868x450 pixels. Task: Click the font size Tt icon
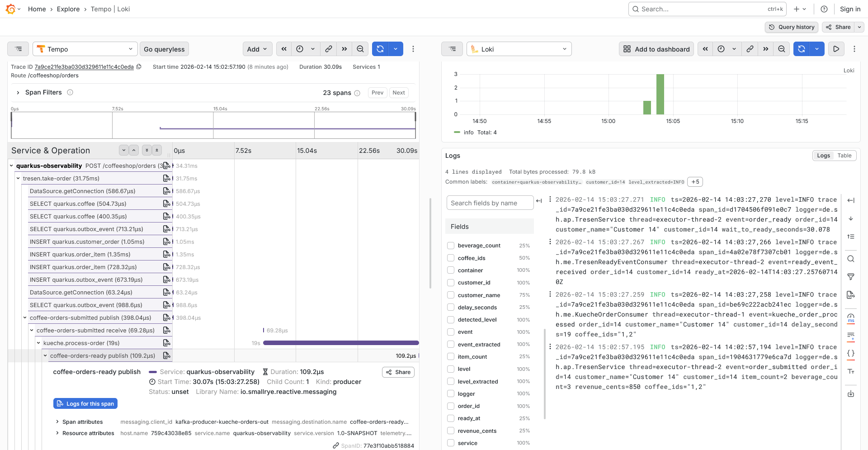(851, 371)
